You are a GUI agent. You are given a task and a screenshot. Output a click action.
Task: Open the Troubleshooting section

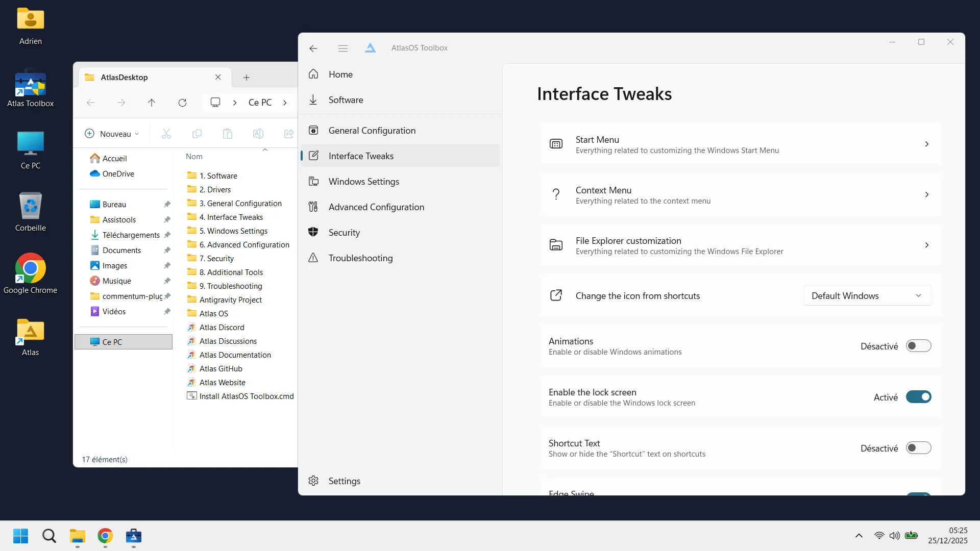click(360, 258)
